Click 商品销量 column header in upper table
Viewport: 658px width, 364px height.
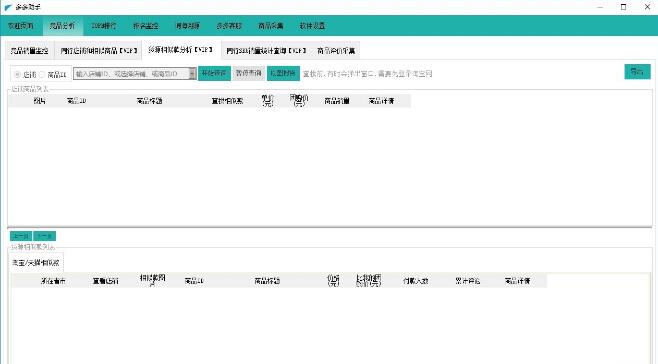tap(337, 101)
